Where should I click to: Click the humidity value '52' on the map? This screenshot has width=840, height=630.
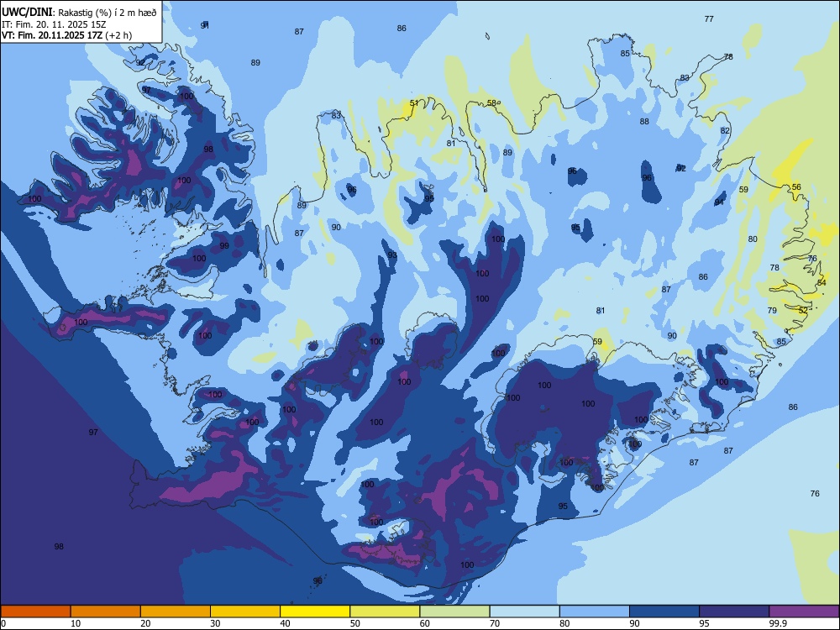pyautogui.click(x=803, y=310)
